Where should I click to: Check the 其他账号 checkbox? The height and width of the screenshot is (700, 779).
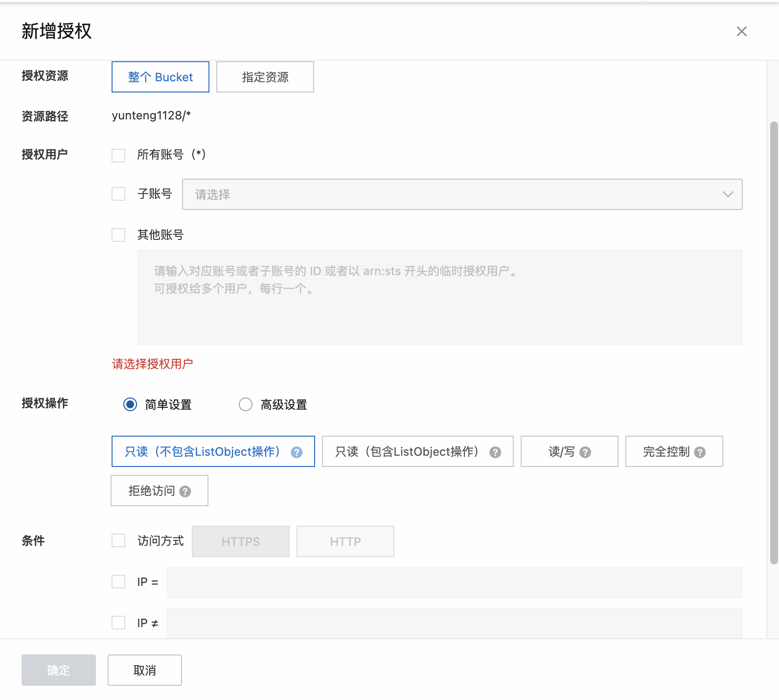118,235
